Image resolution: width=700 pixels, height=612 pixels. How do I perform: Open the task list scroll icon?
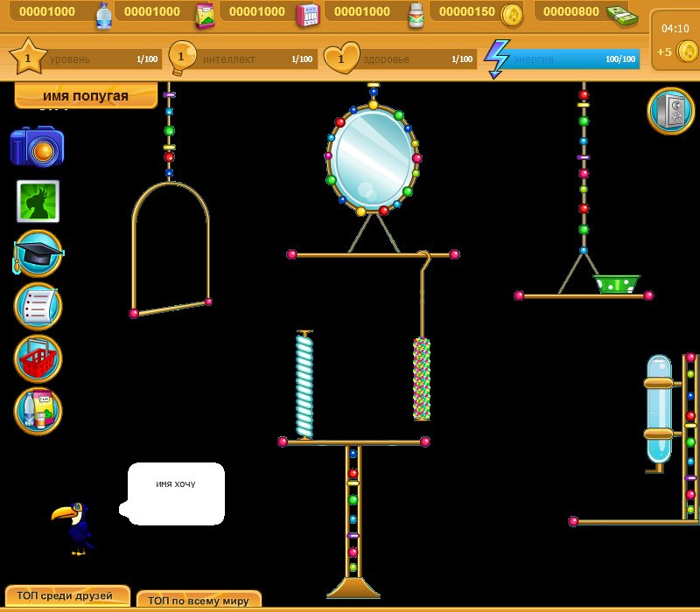tap(38, 306)
